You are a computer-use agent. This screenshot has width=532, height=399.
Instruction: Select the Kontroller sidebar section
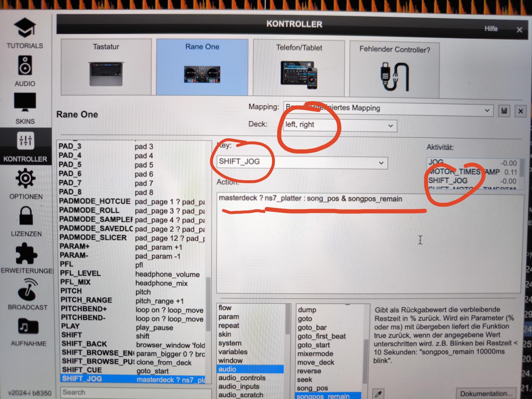coord(25,146)
